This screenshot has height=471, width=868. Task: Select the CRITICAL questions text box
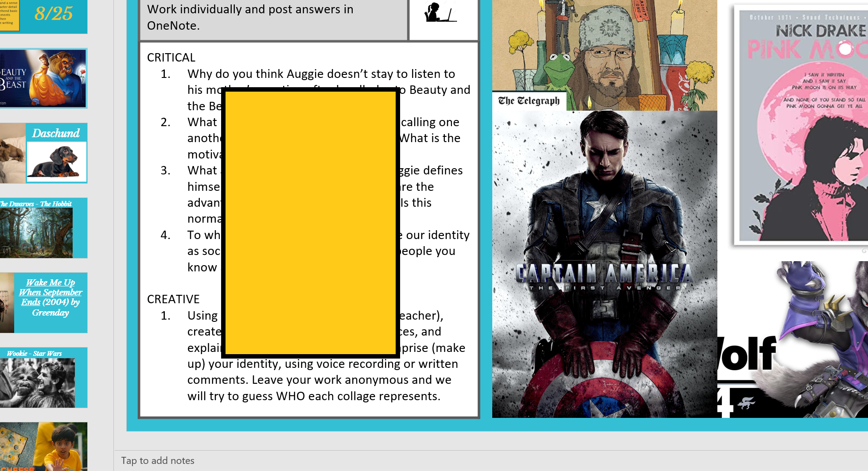click(171, 58)
